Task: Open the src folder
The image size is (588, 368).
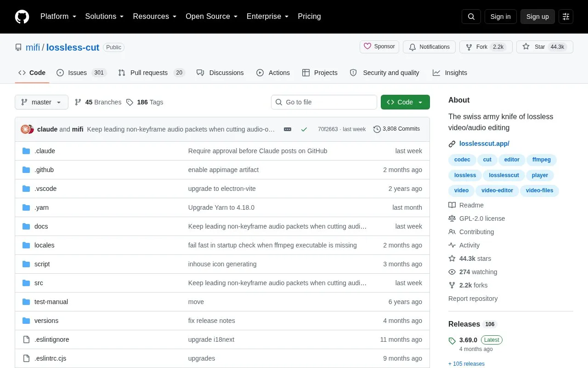Action: coord(39,283)
